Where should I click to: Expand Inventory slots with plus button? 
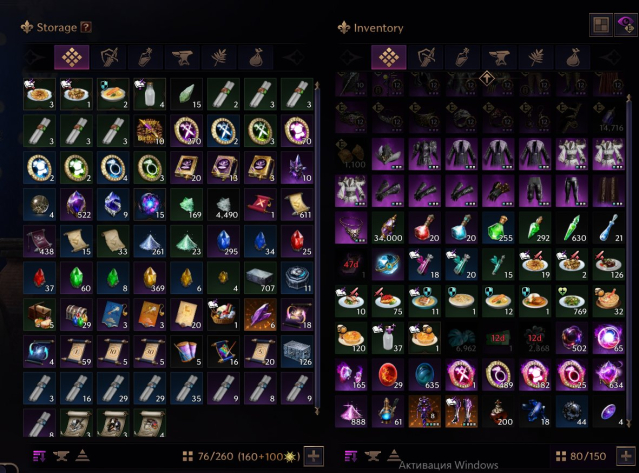pos(626,456)
